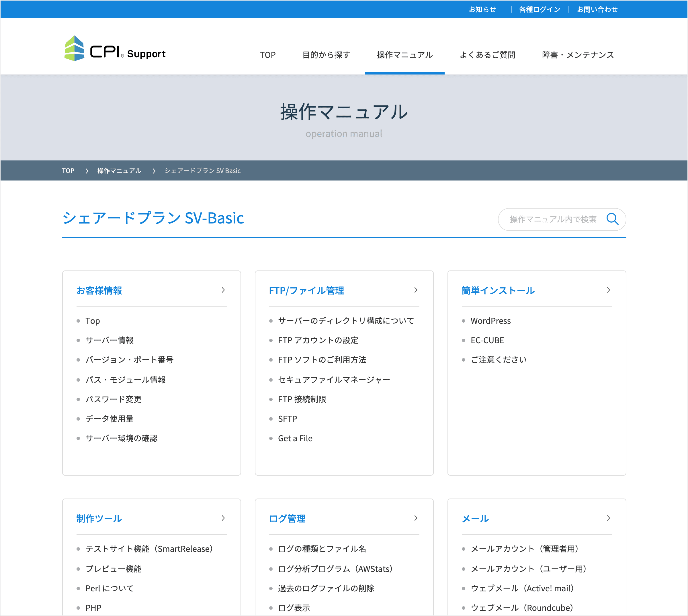Open 簡単インストール heading link

[498, 291]
